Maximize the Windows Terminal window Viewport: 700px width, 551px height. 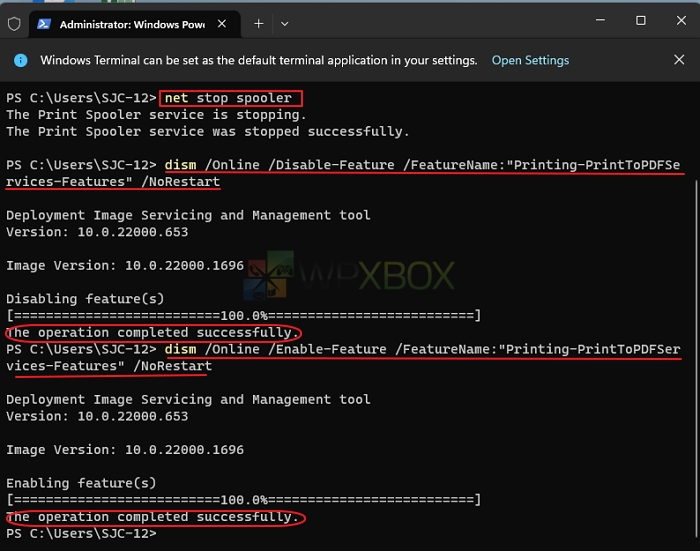(x=641, y=21)
